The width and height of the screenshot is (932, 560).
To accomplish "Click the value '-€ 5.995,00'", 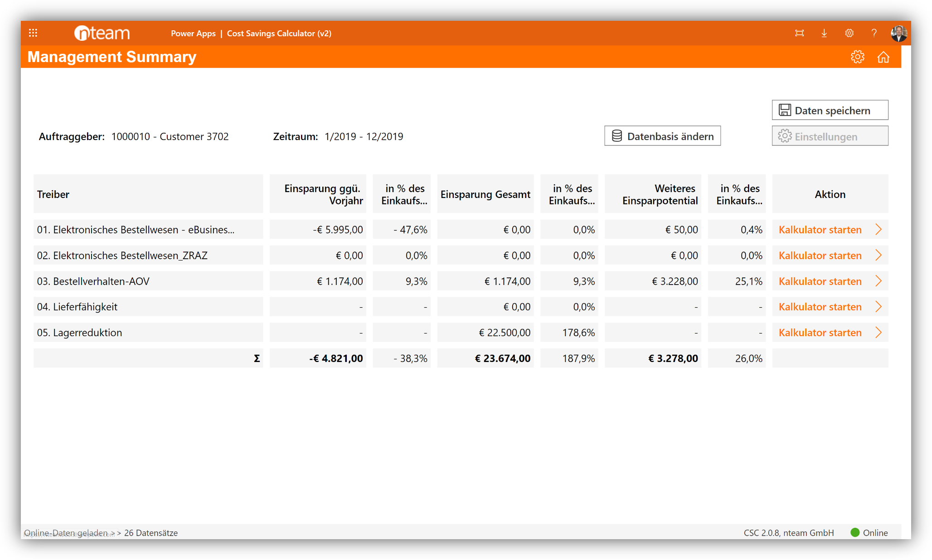I will click(x=338, y=230).
